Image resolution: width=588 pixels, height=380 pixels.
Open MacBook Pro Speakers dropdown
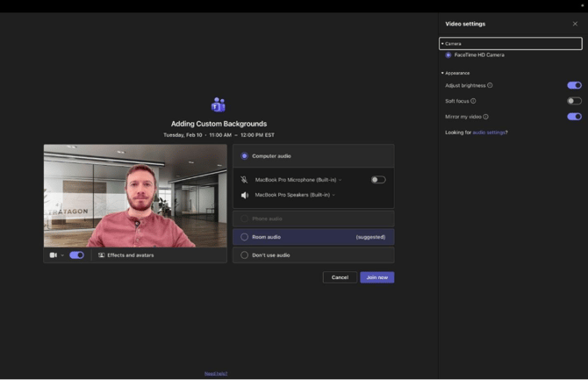[x=295, y=195]
